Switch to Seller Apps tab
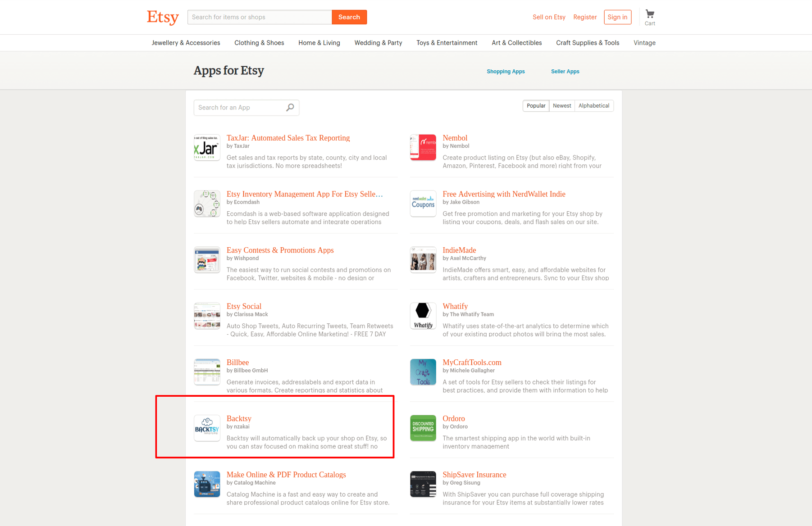Image resolution: width=812 pixels, height=526 pixels. (565, 72)
